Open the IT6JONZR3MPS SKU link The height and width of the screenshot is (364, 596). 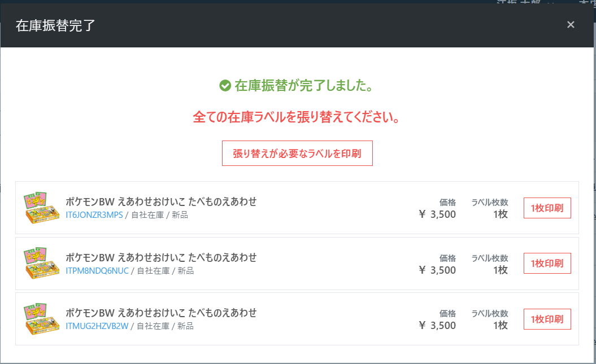(x=94, y=215)
